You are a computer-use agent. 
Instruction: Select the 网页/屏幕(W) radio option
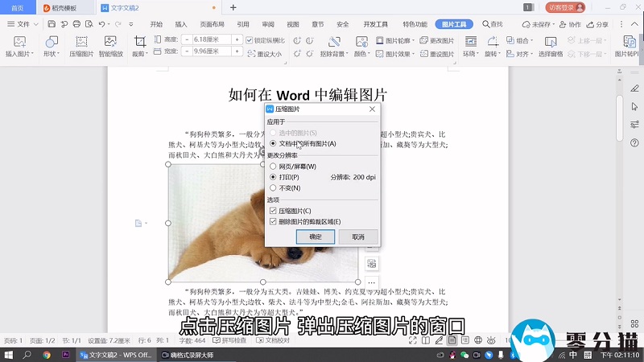pos(273,167)
